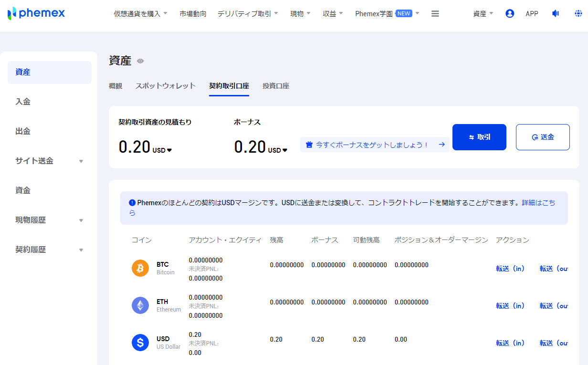The image size is (588, 365).
Task: Click the アカウント・エクイティ column header
Action: (x=225, y=240)
